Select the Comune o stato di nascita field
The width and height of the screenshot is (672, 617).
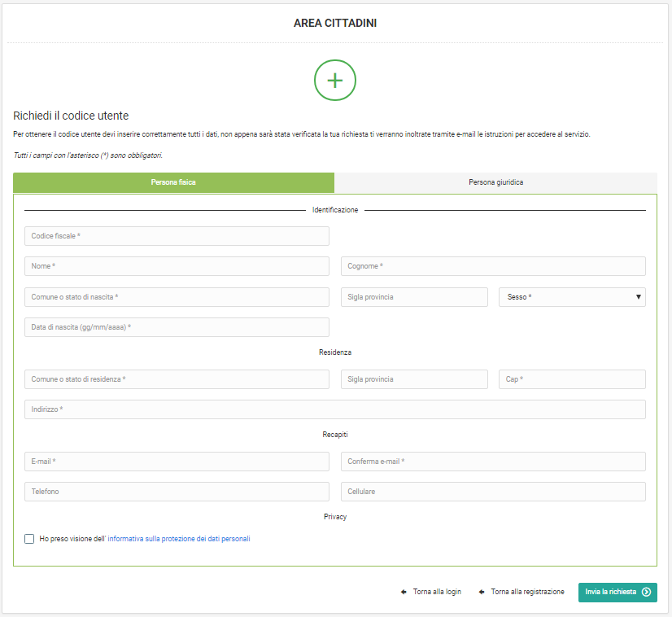(x=177, y=297)
